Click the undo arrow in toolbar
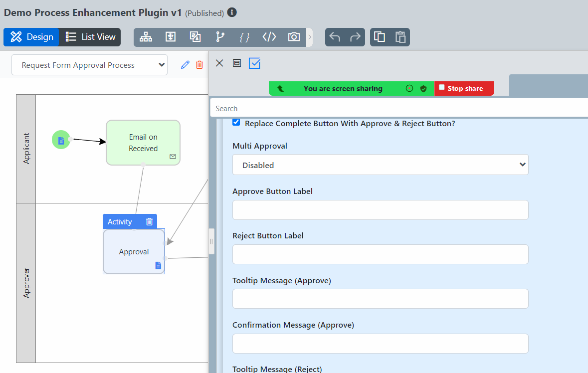 pos(335,37)
